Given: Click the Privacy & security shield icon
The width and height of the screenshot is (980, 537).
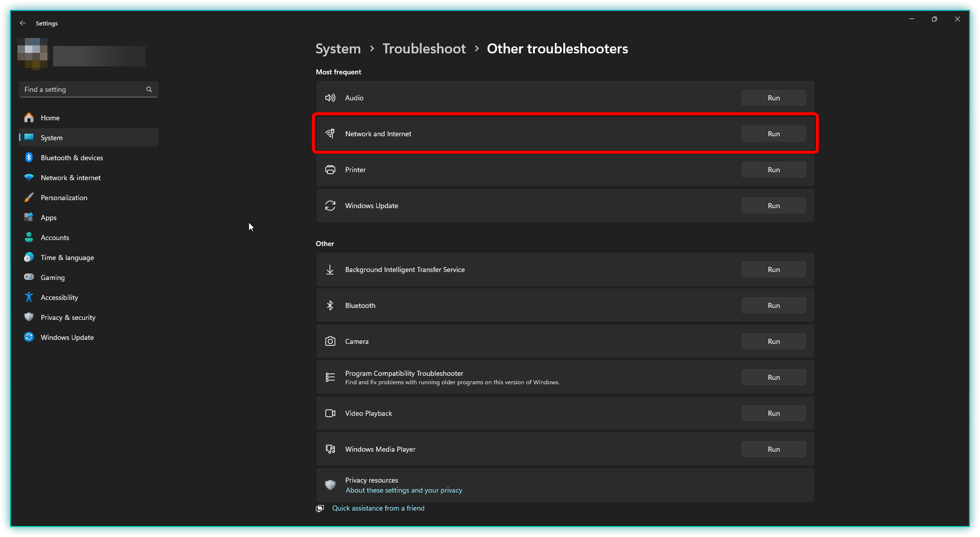Looking at the screenshot, I should (x=29, y=317).
